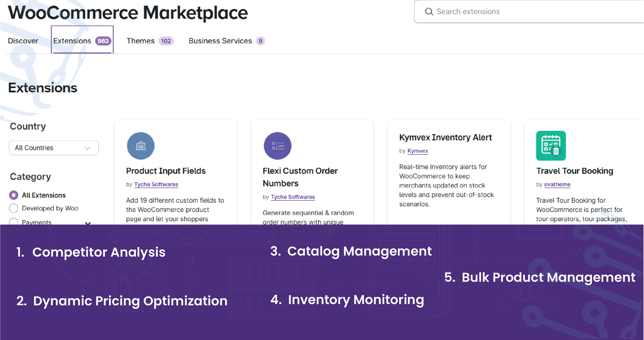Expand the Payments category chevron
Image resolution: width=644 pixels, height=340 pixels.
[88, 223]
